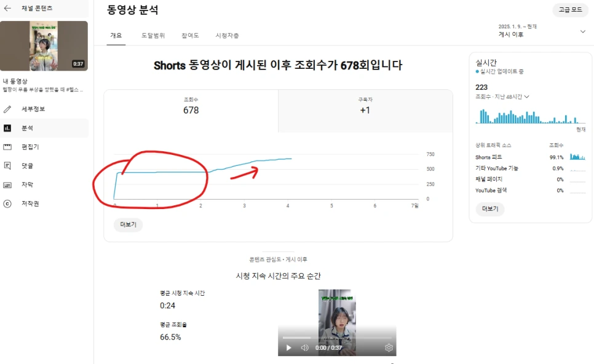This screenshot has height=364, width=594.
Task: Open the 편집기 film icon
Action: pyautogui.click(x=7, y=147)
